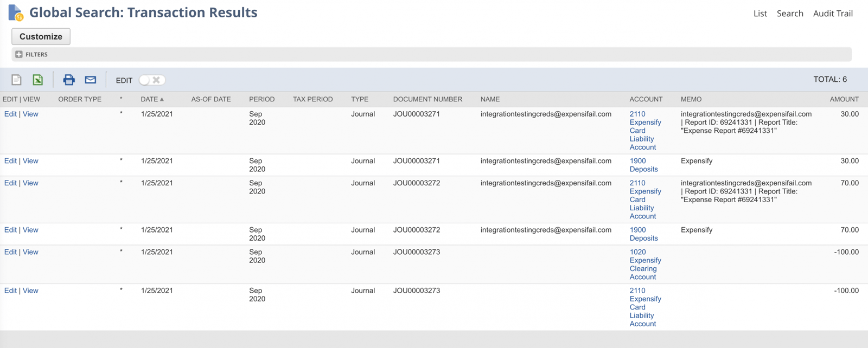Export results to Excel icon

pyautogui.click(x=37, y=80)
